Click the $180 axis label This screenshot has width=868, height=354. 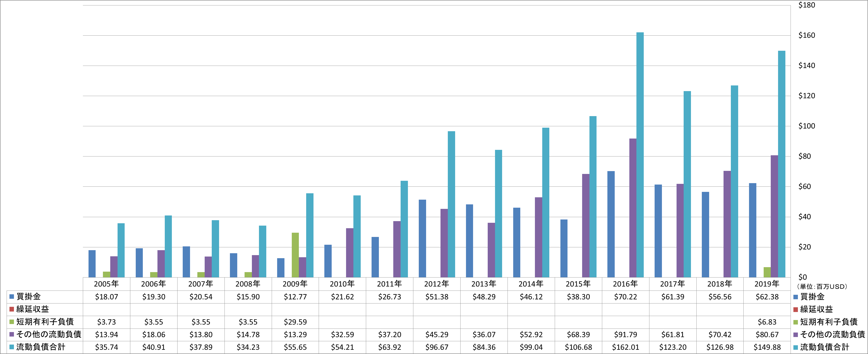coord(807,5)
